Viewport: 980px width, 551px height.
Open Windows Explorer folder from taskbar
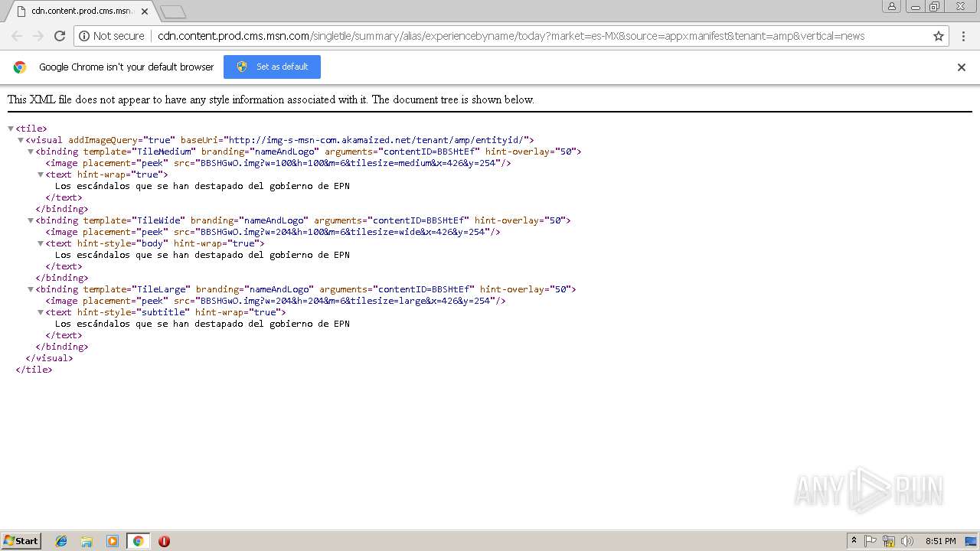pos(87,541)
